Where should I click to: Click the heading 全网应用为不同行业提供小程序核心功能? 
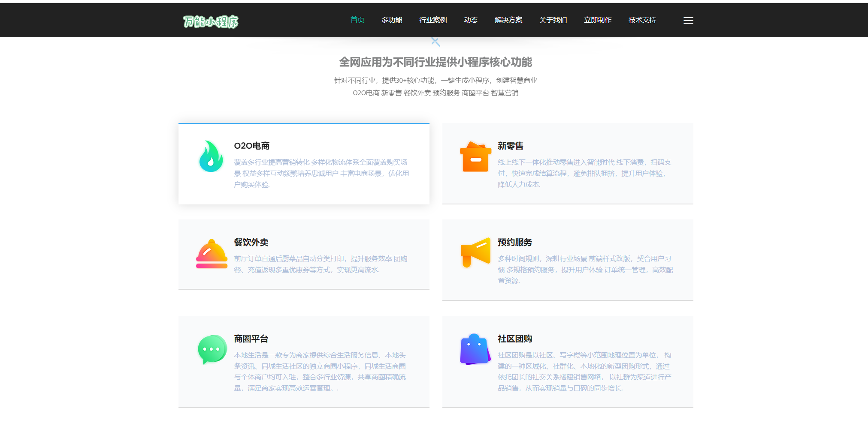[x=436, y=62]
